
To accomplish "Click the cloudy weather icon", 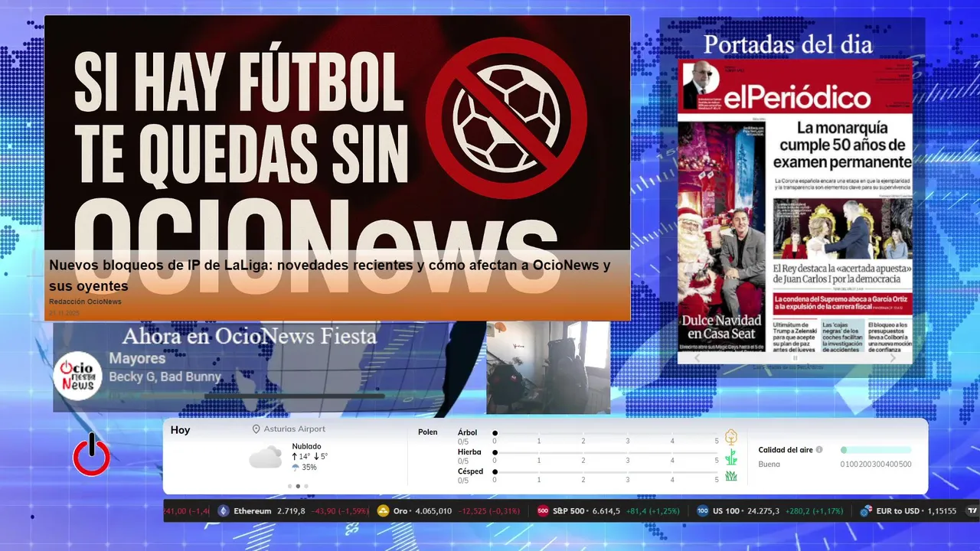I will (265, 457).
